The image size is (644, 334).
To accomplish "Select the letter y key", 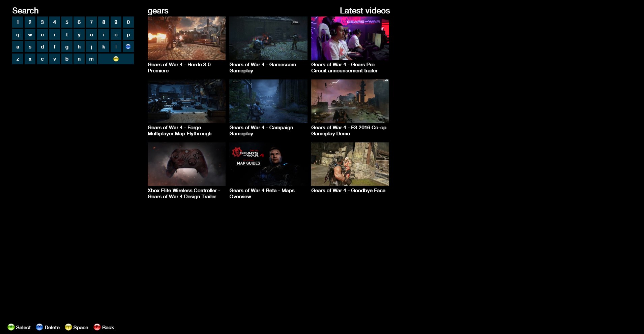I will point(79,34).
